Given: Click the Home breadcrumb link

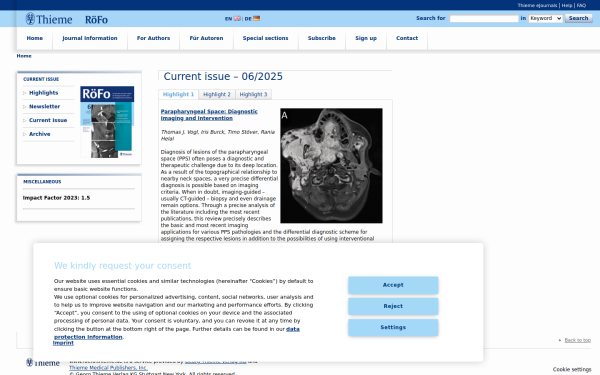Looking at the screenshot, I should [x=24, y=56].
